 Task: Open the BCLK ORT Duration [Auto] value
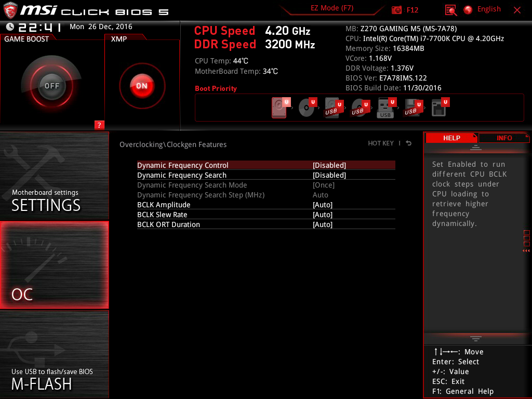click(322, 224)
